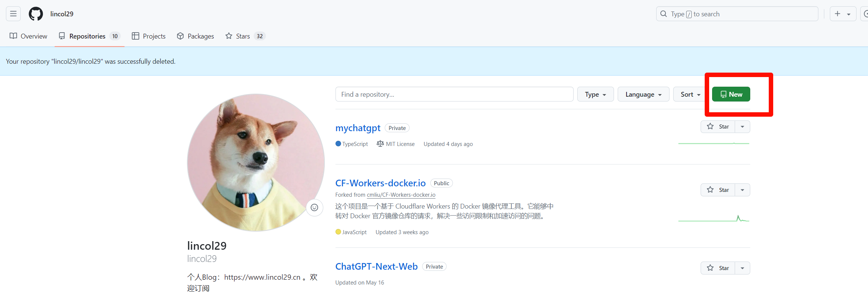Open the Language filter dropdown
Image resolution: width=868 pixels, height=296 pixels.
click(643, 94)
